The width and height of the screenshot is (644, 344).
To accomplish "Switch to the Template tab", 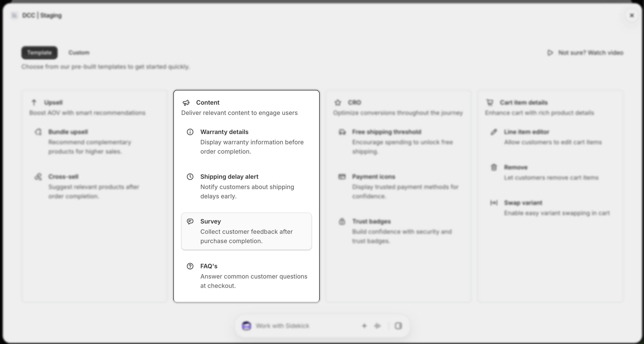I will [40, 53].
